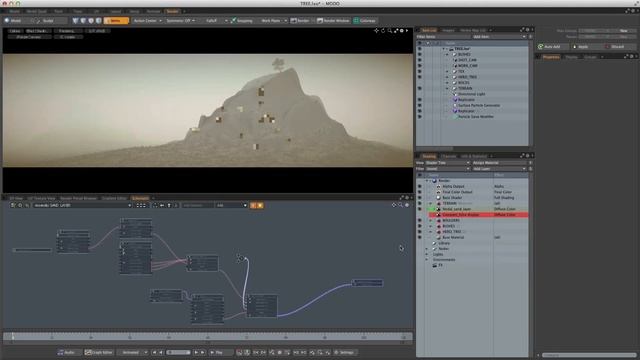This screenshot has height=360, width=640.
Task: Click the Filter Items field
Action: [x=443, y=37]
